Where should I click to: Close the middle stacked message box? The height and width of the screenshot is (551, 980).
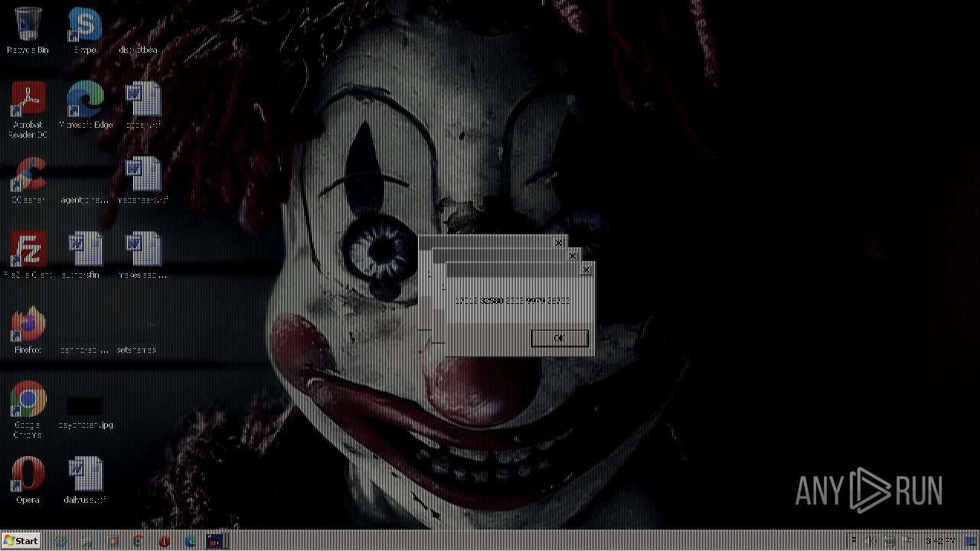[x=573, y=256]
